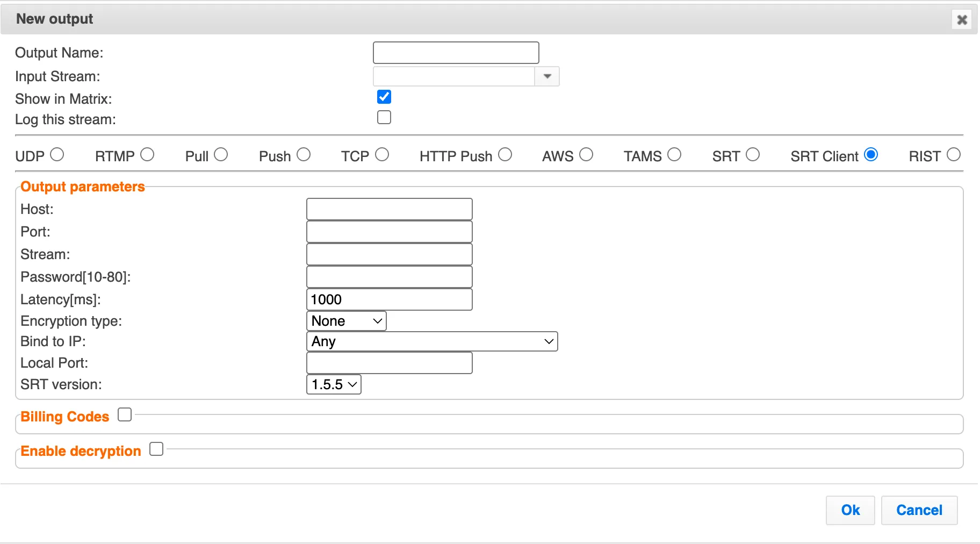Click the Output Name text field
This screenshot has height=544, width=980.
456,53
